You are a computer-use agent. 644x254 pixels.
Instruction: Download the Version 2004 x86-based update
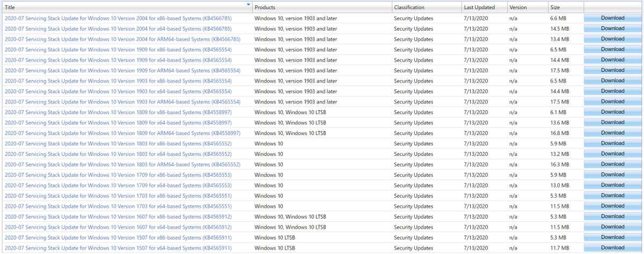(x=612, y=18)
